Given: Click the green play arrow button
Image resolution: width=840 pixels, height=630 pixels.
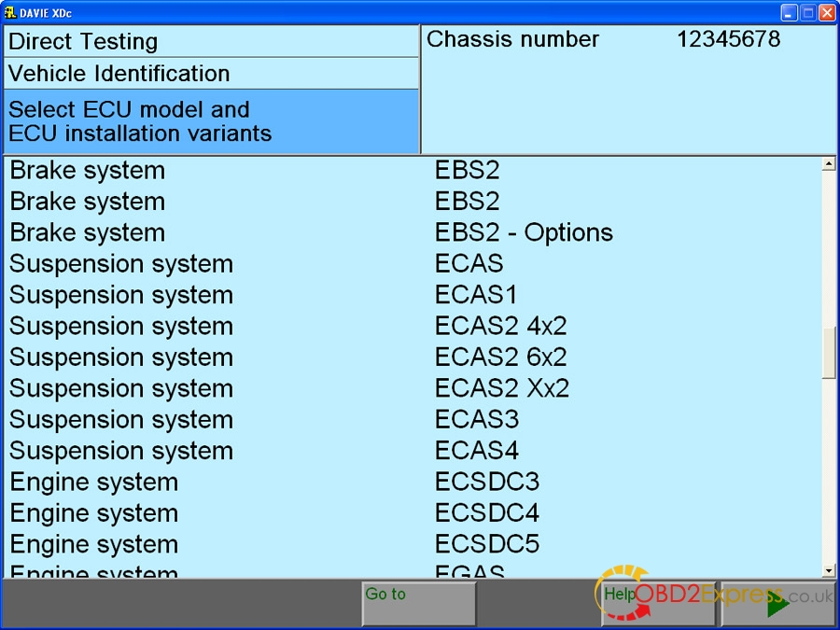Looking at the screenshot, I should [777, 604].
